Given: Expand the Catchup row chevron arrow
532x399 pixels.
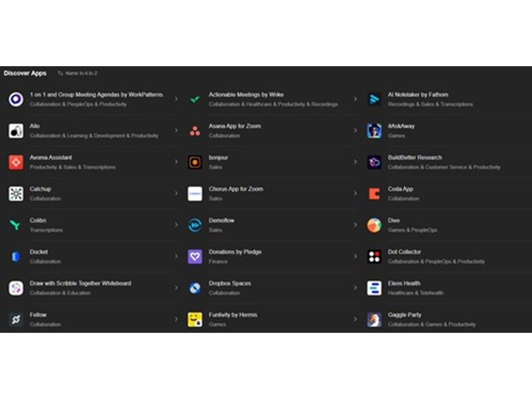Looking at the screenshot, I should point(176,194).
